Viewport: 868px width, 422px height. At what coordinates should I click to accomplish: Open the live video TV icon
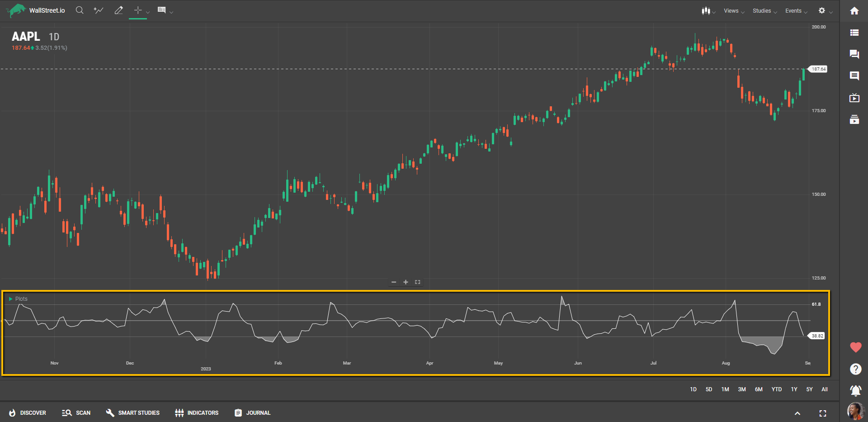(854, 98)
